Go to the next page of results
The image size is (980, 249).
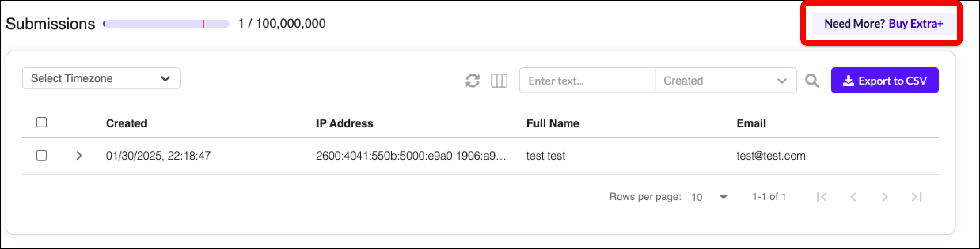coord(885,197)
